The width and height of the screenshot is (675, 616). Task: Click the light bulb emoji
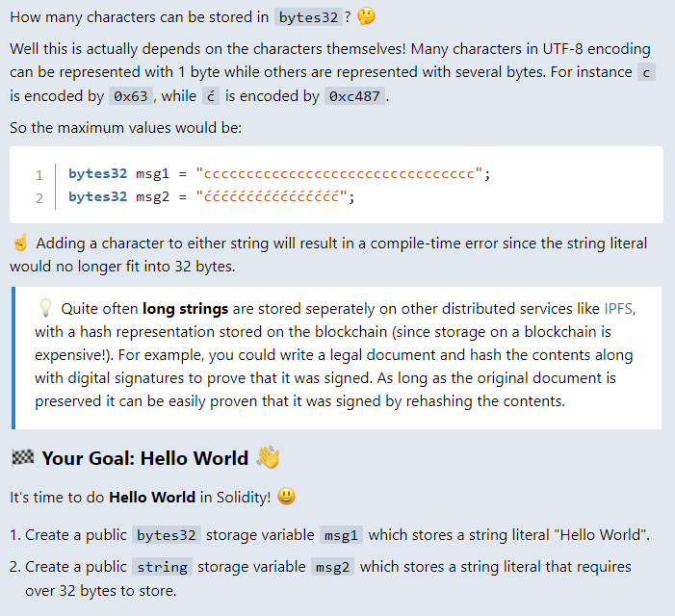pyautogui.click(x=45, y=308)
